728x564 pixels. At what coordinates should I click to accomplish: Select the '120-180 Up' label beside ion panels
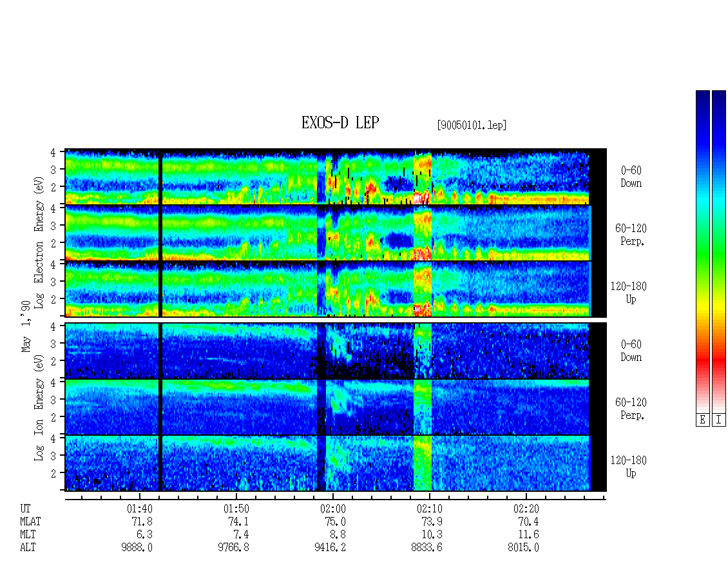tap(629, 467)
